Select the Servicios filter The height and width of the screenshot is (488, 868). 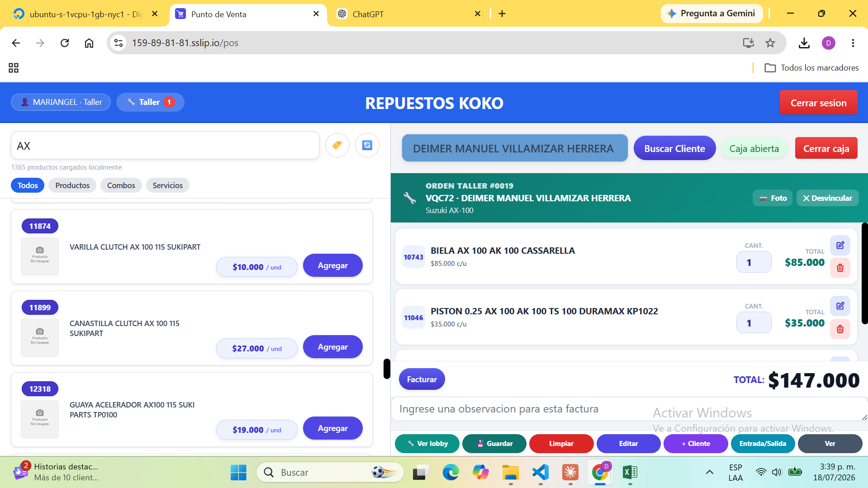point(167,185)
